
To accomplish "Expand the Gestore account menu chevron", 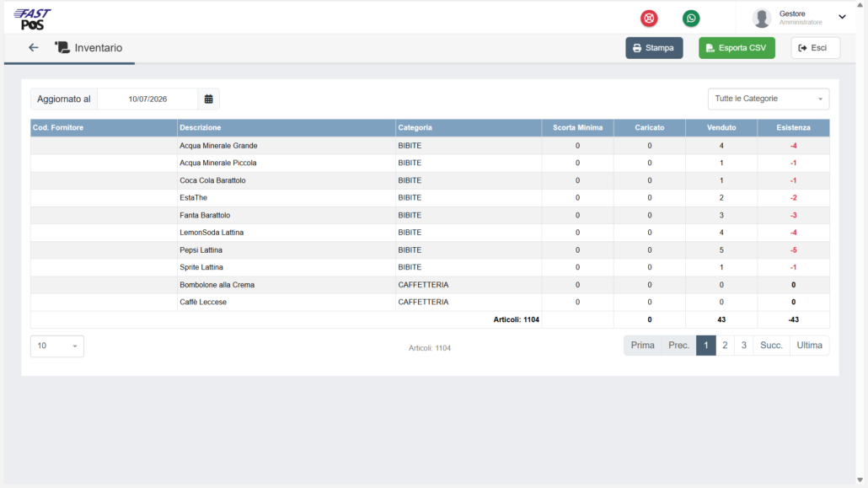I will click(842, 17).
